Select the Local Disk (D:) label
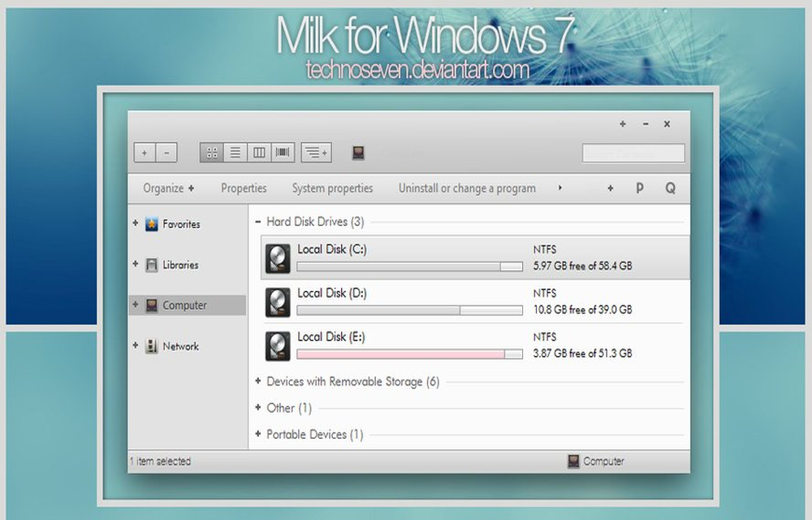812x520 pixels. pyautogui.click(x=332, y=293)
